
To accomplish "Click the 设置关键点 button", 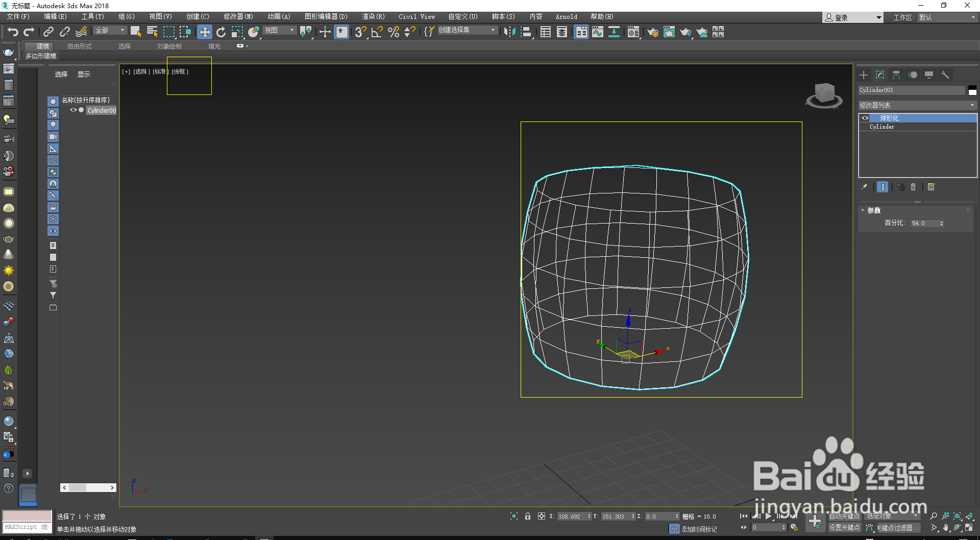I will coord(844,528).
